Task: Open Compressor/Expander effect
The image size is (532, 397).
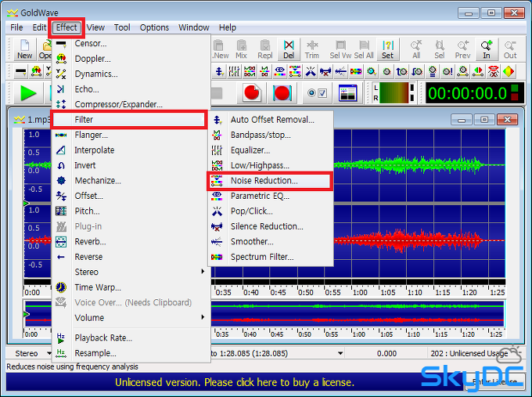Action: [131, 104]
